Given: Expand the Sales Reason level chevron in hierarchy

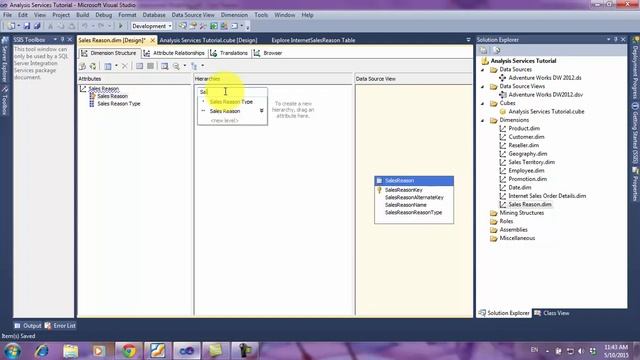Looking at the screenshot, I should pyautogui.click(x=262, y=111).
